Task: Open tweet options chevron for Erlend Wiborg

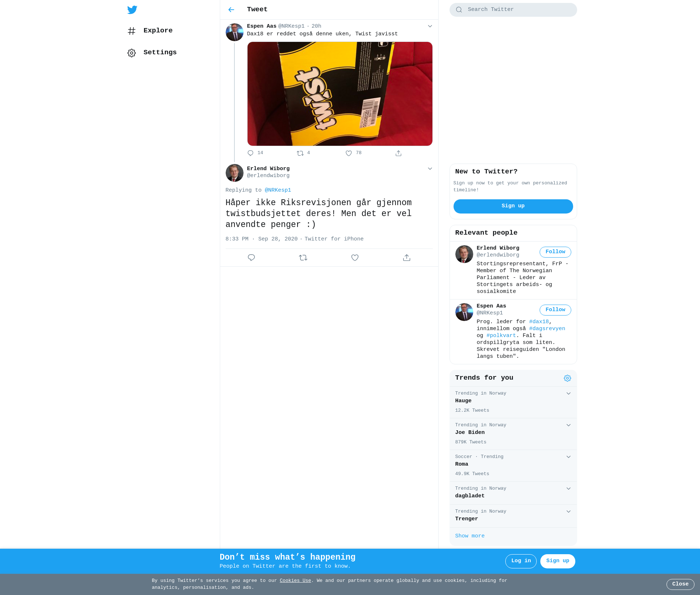Action: point(430,169)
